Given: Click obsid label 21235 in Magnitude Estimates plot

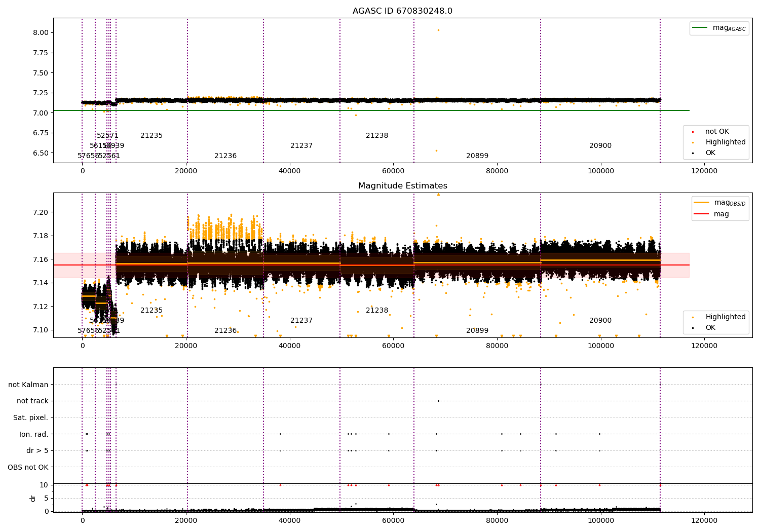Looking at the screenshot, I should pyautogui.click(x=151, y=311).
